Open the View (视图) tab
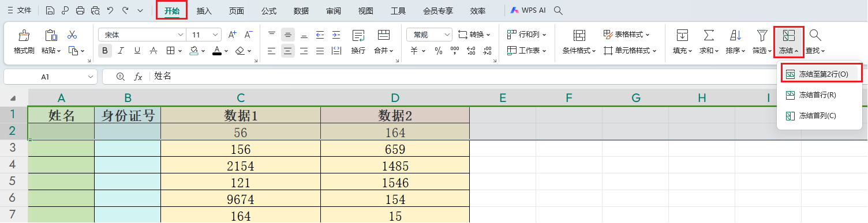The height and width of the screenshot is (223, 868). point(366,11)
